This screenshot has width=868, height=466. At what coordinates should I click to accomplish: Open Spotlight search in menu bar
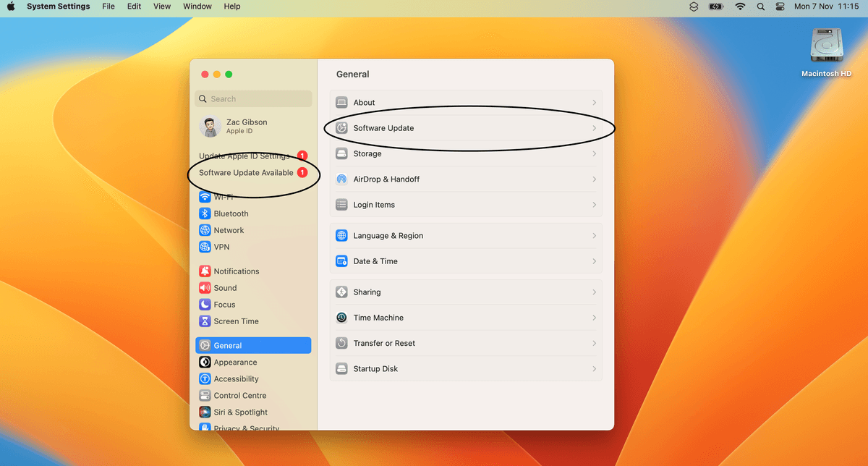760,7
